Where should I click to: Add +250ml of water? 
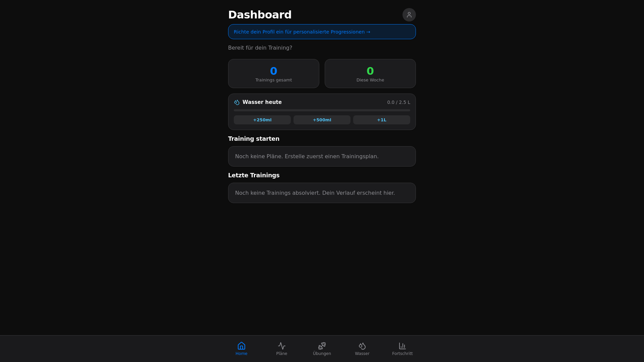point(262,120)
